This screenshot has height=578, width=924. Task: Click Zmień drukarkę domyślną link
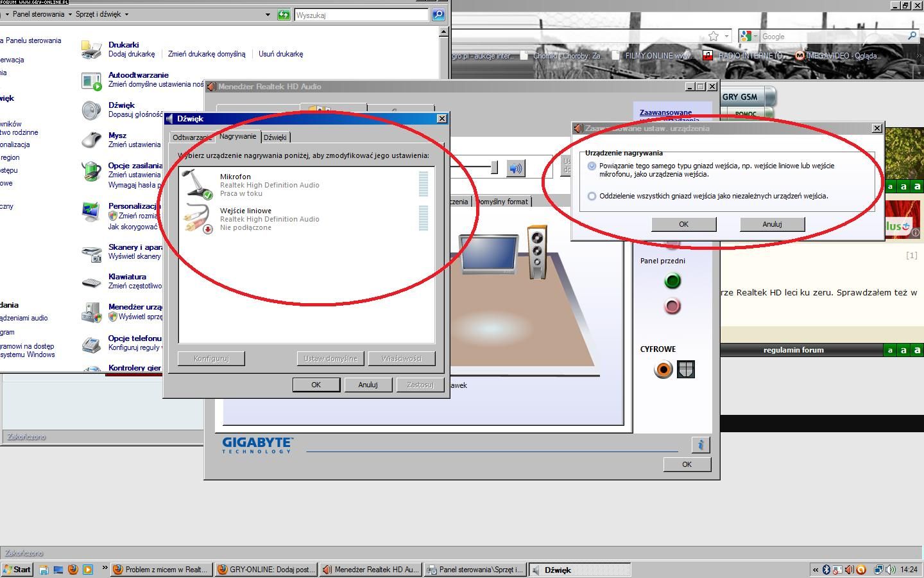[207, 54]
